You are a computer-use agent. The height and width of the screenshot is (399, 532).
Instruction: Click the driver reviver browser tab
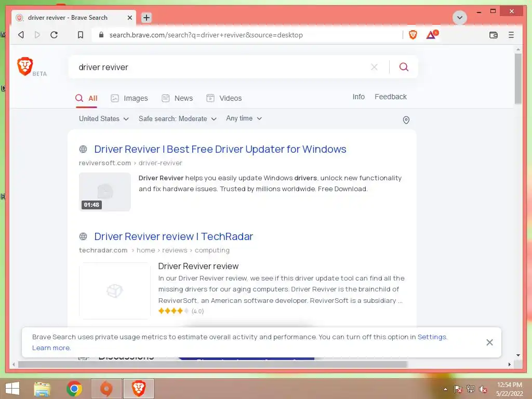(74, 18)
